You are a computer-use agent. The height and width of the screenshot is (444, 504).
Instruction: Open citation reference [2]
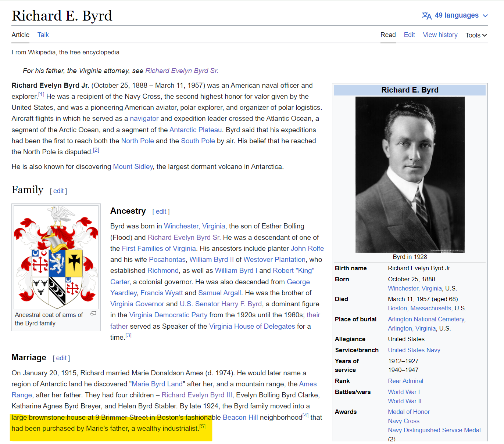coord(96,150)
